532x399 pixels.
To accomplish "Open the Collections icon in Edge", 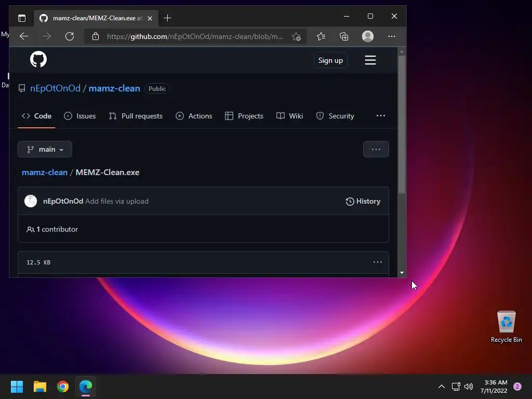I will (x=344, y=36).
